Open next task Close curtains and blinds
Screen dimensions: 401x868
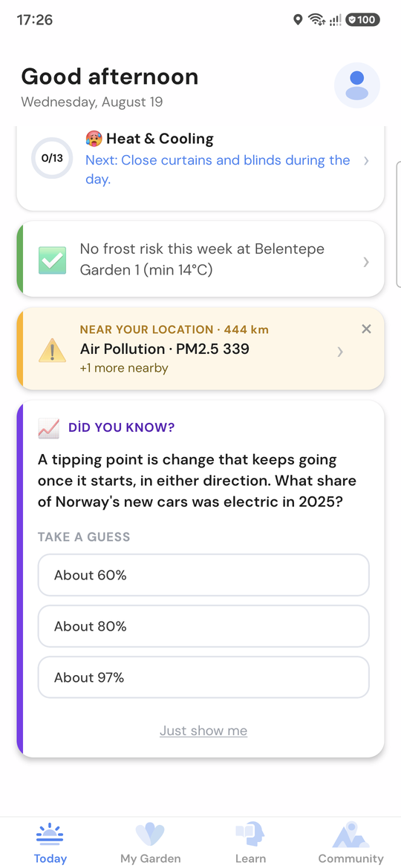(x=218, y=170)
